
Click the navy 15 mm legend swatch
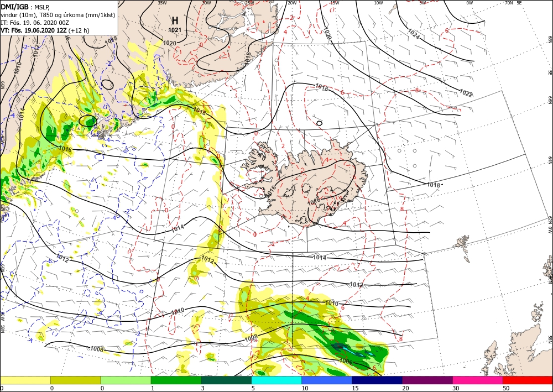tap(377, 380)
